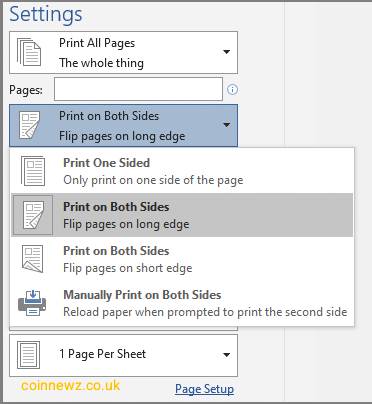Click 'Reload paper when prompted' description text
Image resolution: width=372 pixels, height=404 pixels.
click(x=205, y=312)
